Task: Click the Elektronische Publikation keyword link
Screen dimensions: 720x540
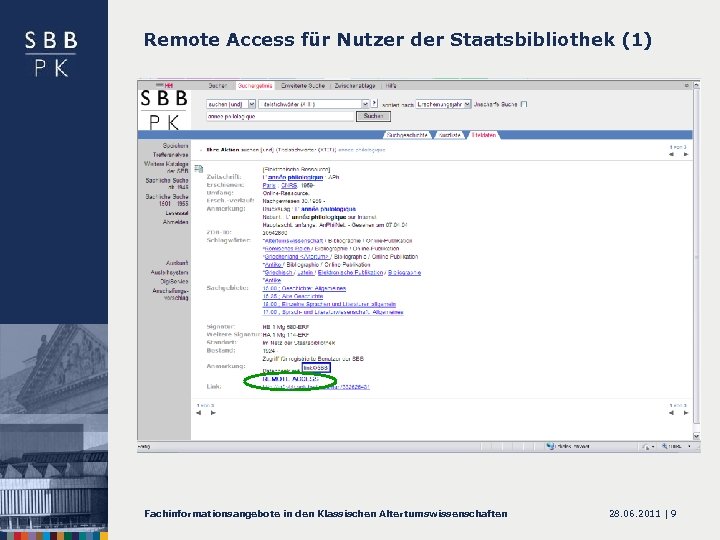Action: coord(350,273)
